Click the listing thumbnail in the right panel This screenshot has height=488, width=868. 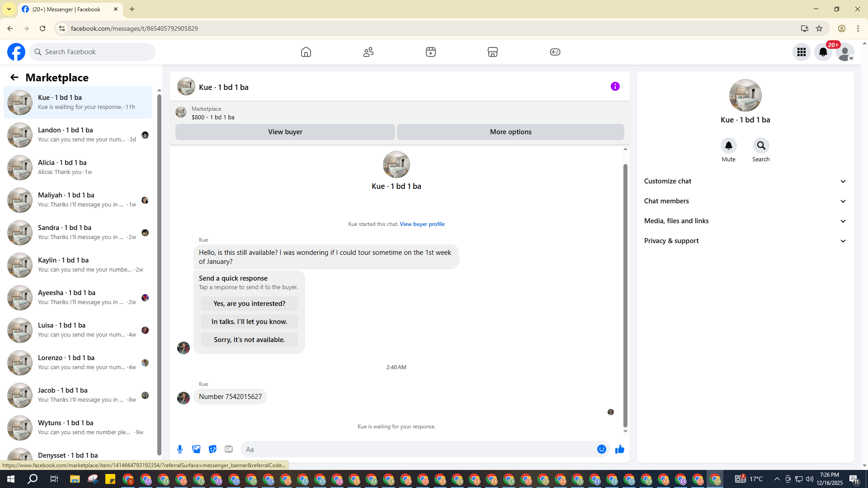tap(745, 95)
